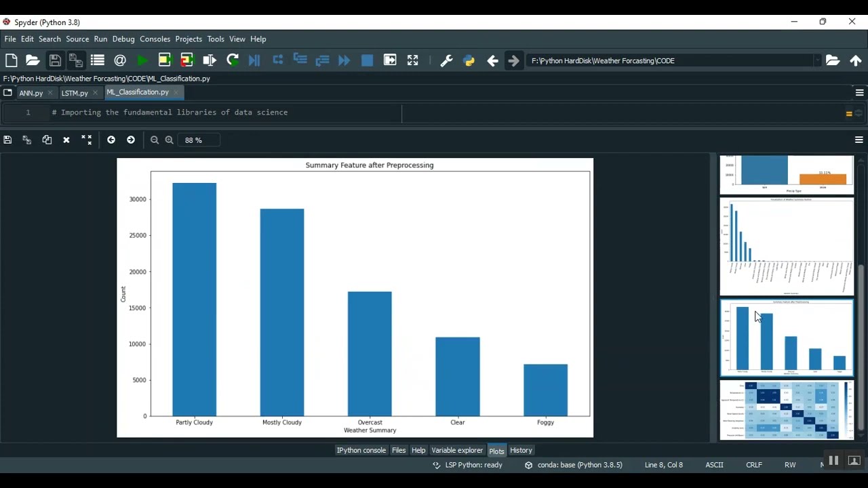Open the Preferences wrench icon
868x488 pixels.
(x=446, y=60)
